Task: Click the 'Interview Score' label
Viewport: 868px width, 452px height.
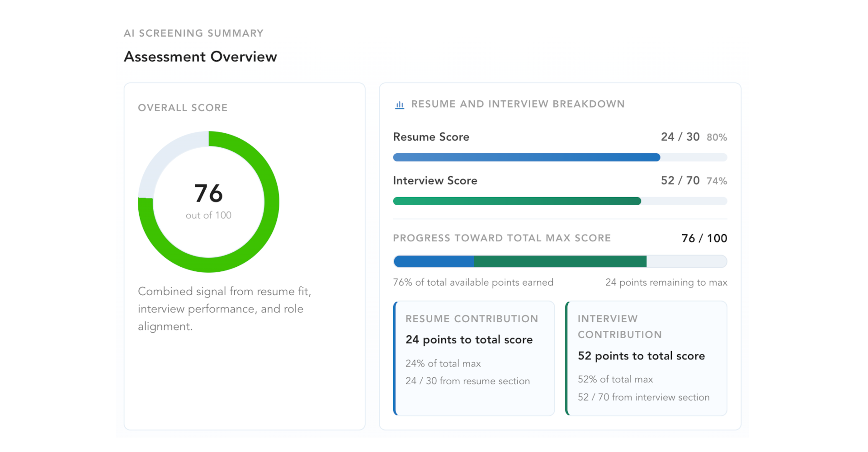Action: [435, 181]
